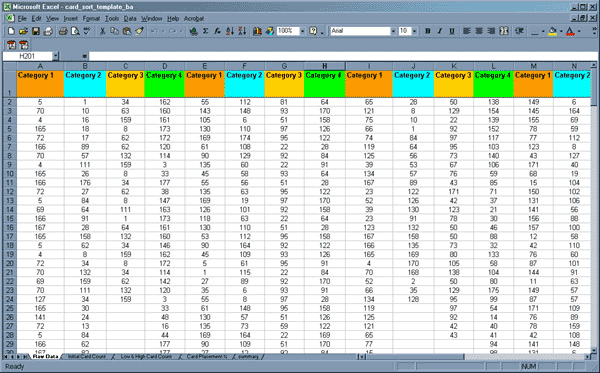Select the row 14 header
The width and height of the screenshot is (600, 373).
click(x=10, y=209)
